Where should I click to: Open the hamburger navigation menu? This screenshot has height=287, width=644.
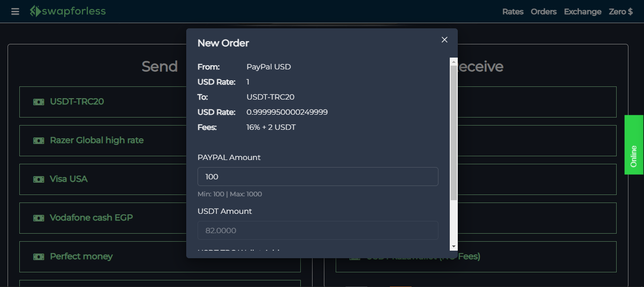click(x=15, y=11)
